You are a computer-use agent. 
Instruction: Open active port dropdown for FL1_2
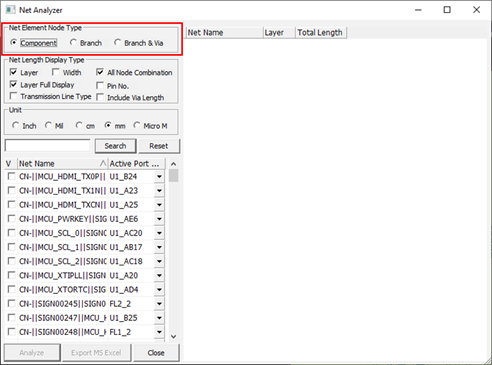[159, 332]
